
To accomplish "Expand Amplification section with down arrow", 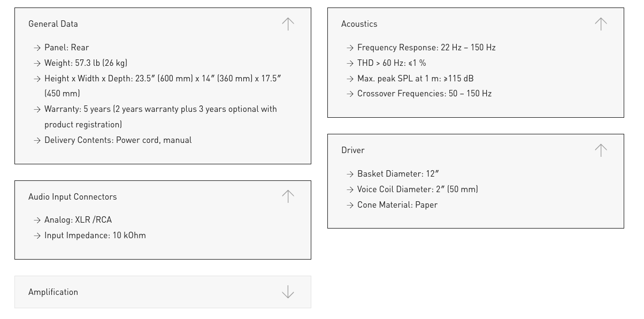I will [288, 292].
